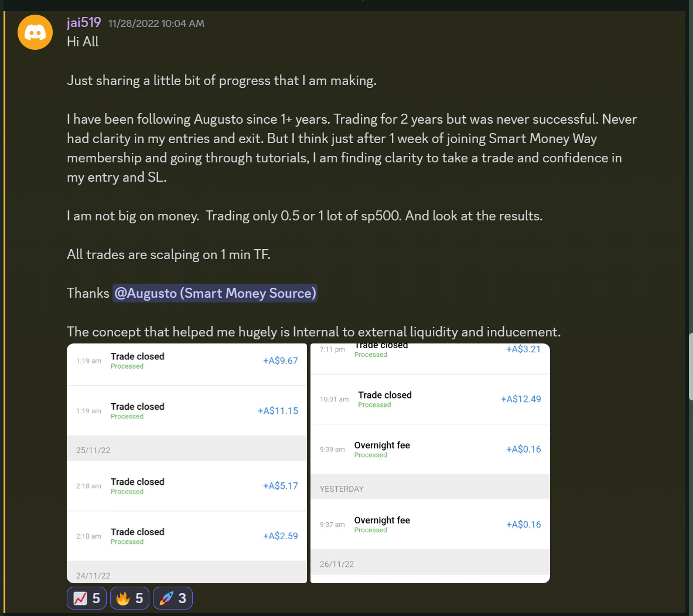Open the @Augusto (Smart Money Source) mention
Viewport: 693px width, 616px height.
tap(215, 293)
